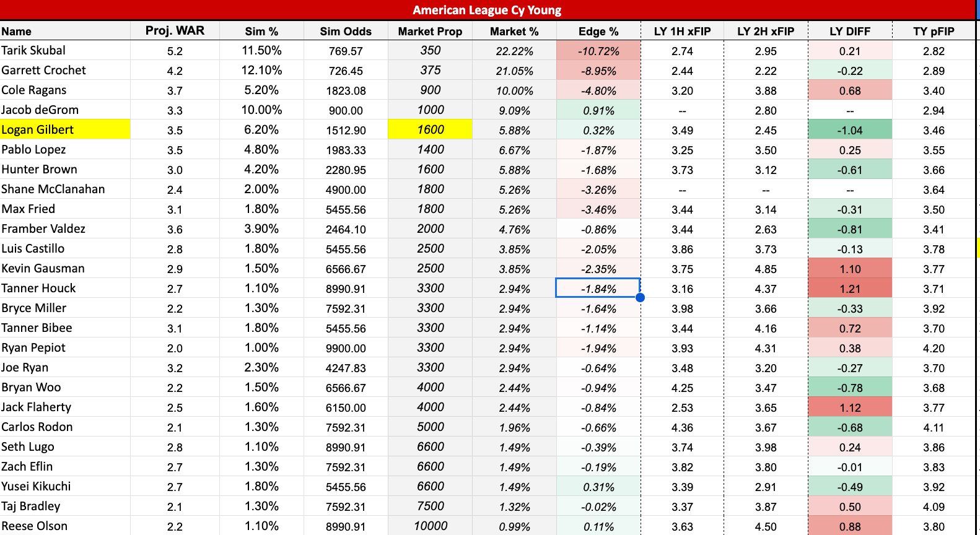Click the TY pFIP column header
This screenshot has width=980, height=535.
pos(934,31)
